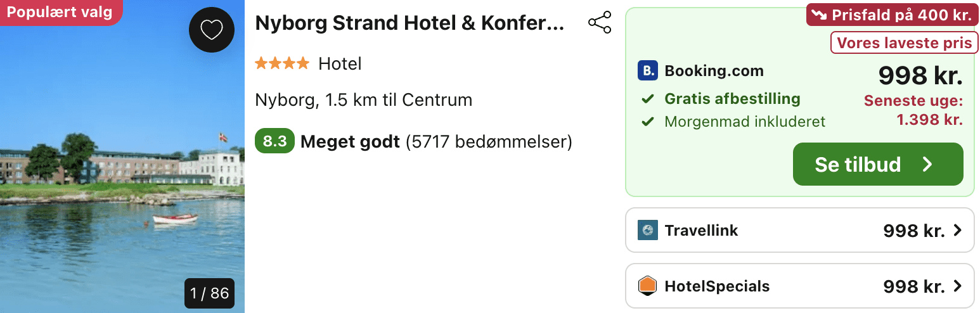Click the Populært valg badge
This screenshot has width=980, height=313.
click(x=60, y=12)
